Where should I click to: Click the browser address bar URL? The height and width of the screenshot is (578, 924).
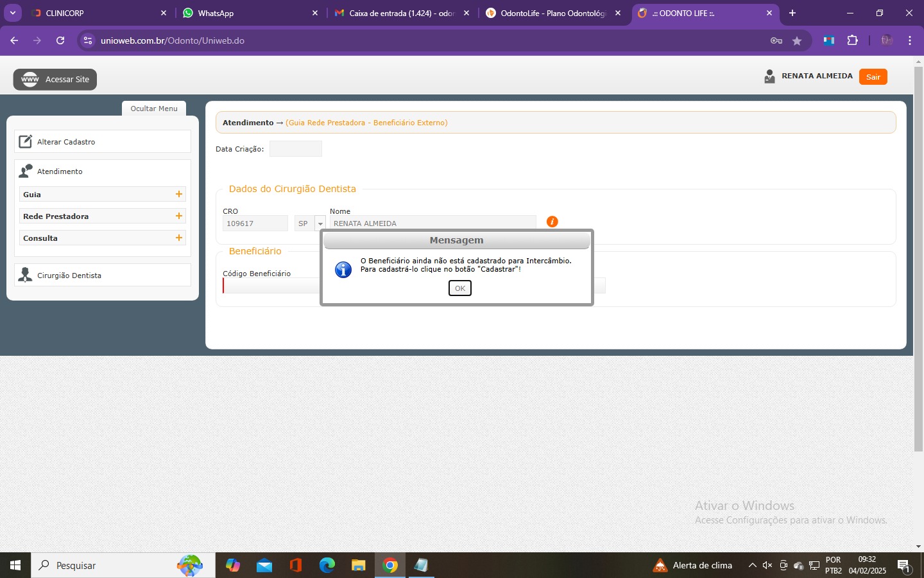(x=173, y=40)
